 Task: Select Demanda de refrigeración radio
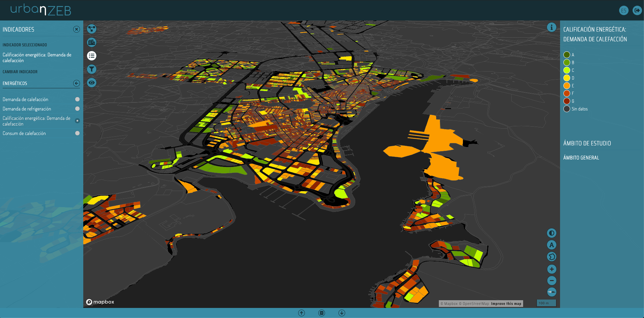click(x=78, y=109)
